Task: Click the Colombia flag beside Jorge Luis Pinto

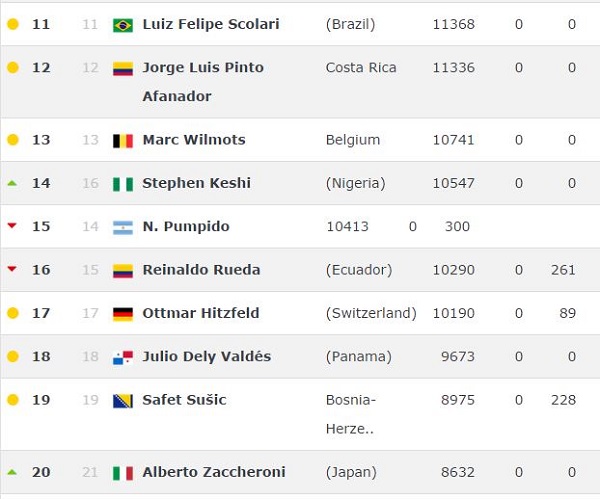Action: (123, 69)
